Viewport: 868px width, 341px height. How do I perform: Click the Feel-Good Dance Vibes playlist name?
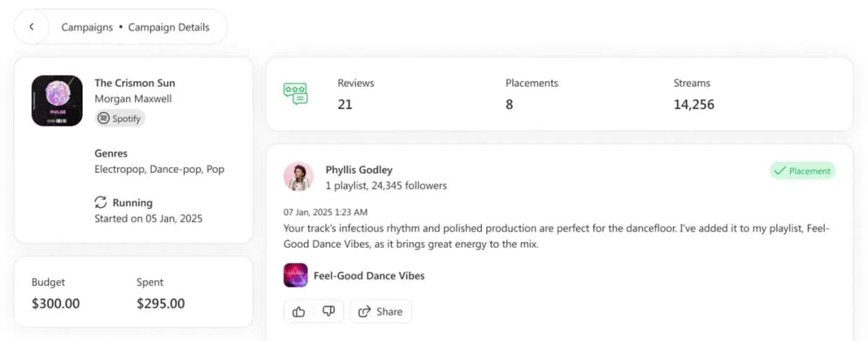click(369, 275)
